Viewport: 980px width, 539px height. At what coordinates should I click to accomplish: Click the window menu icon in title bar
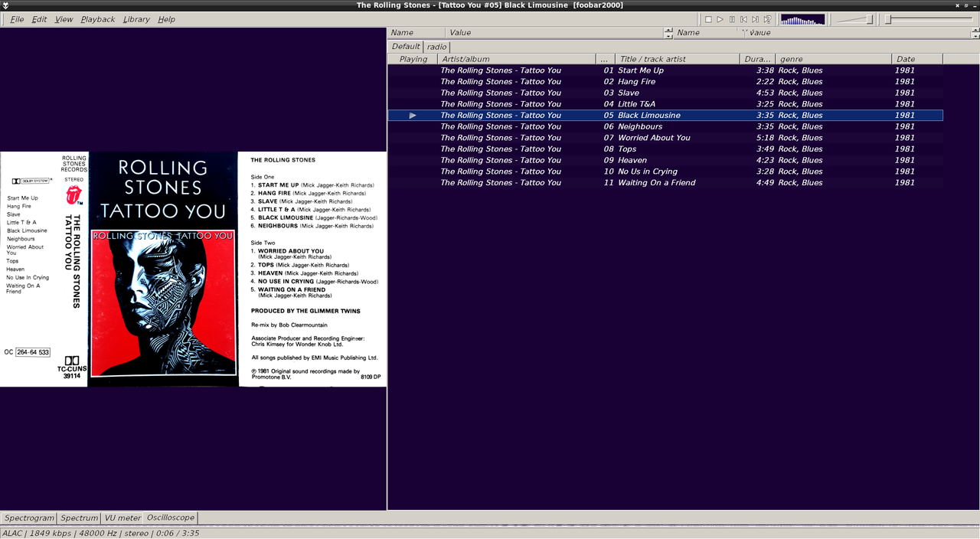pyautogui.click(x=5, y=5)
